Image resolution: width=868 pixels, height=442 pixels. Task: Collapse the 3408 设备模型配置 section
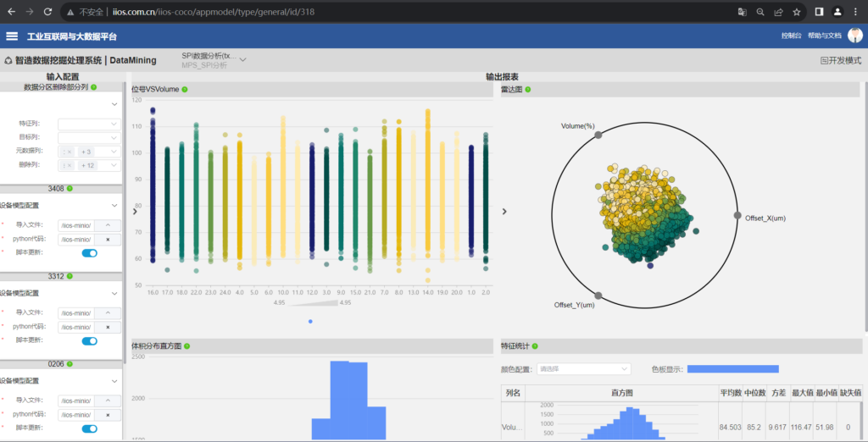114,205
